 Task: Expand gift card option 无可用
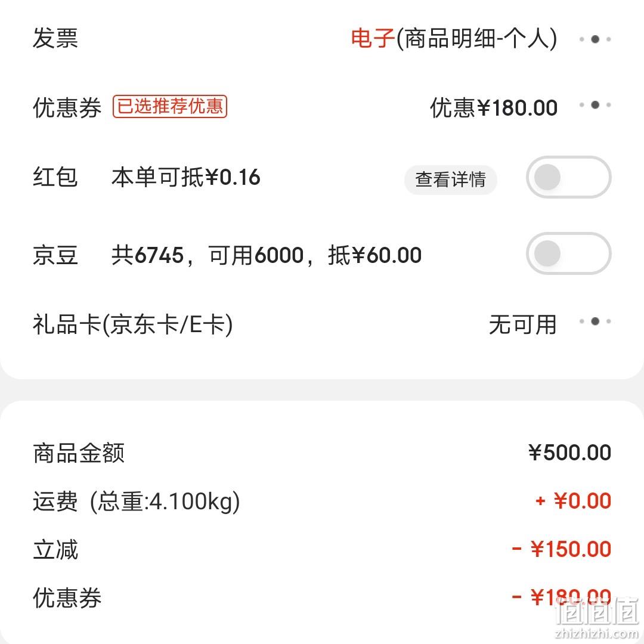522,324
